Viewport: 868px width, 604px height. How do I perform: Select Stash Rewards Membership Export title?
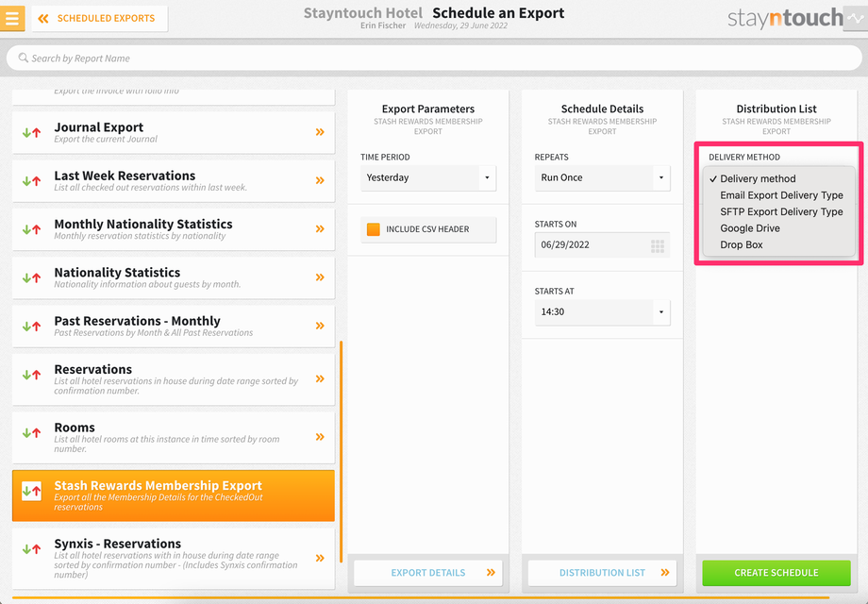(x=158, y=485)
